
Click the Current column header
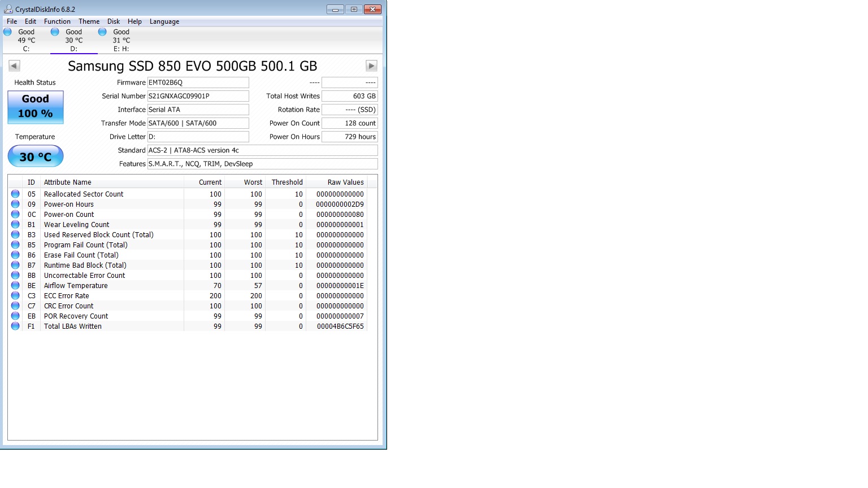204,182
